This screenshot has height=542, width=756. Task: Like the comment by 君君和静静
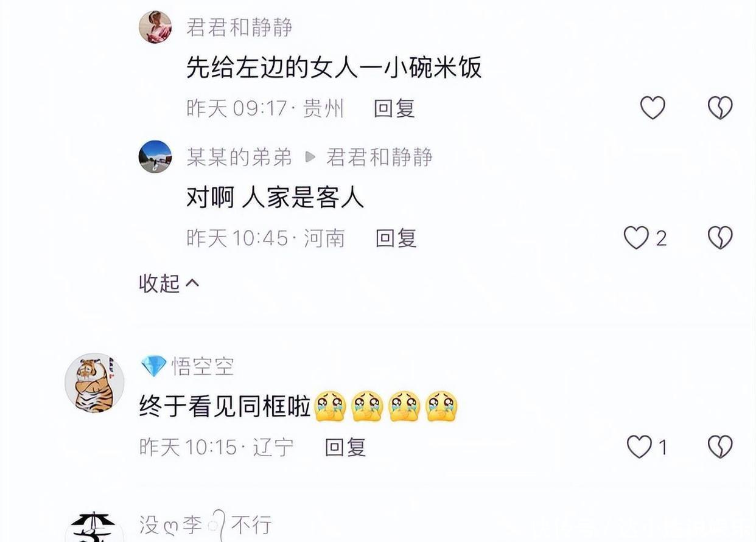click(653, 108)
